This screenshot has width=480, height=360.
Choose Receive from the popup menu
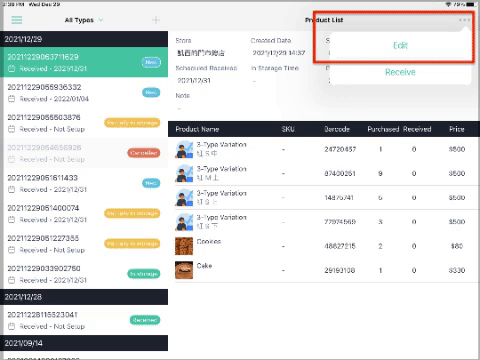[400, 72]
